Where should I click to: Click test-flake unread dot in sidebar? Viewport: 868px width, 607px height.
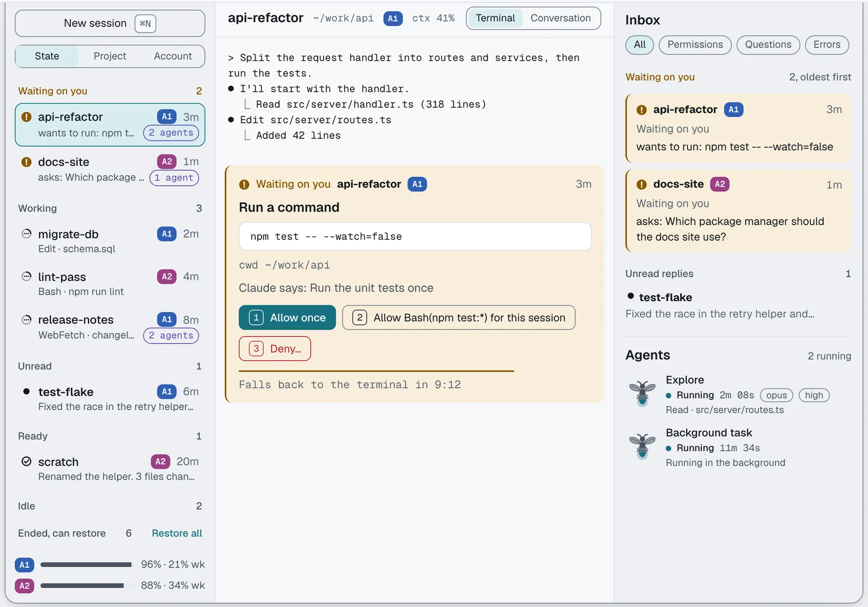coord(26,391)
